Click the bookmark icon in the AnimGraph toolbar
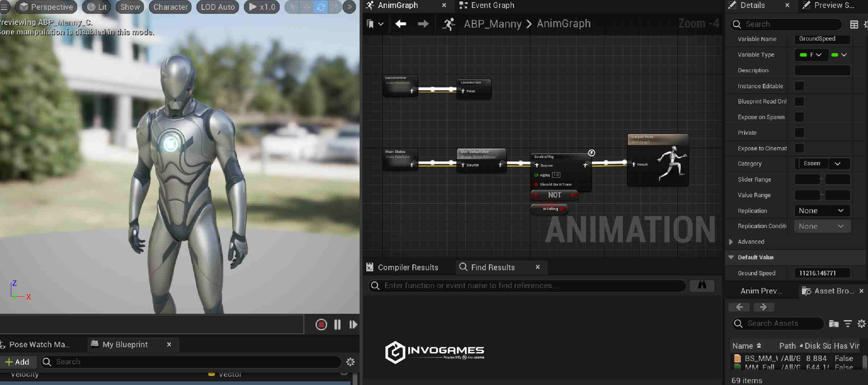 click(370, 24)
